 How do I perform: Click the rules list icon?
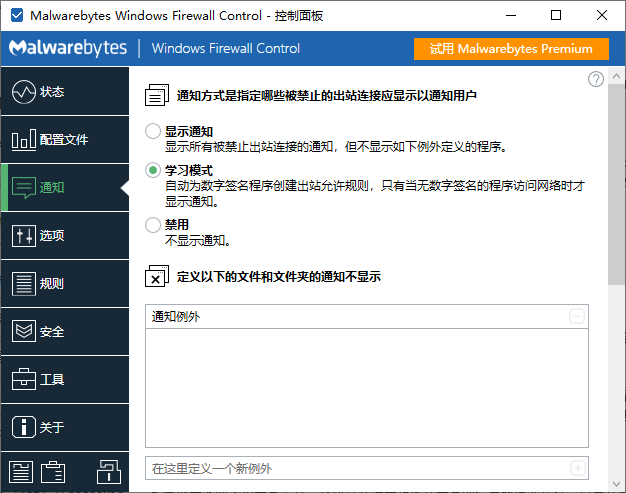point(24,283)
